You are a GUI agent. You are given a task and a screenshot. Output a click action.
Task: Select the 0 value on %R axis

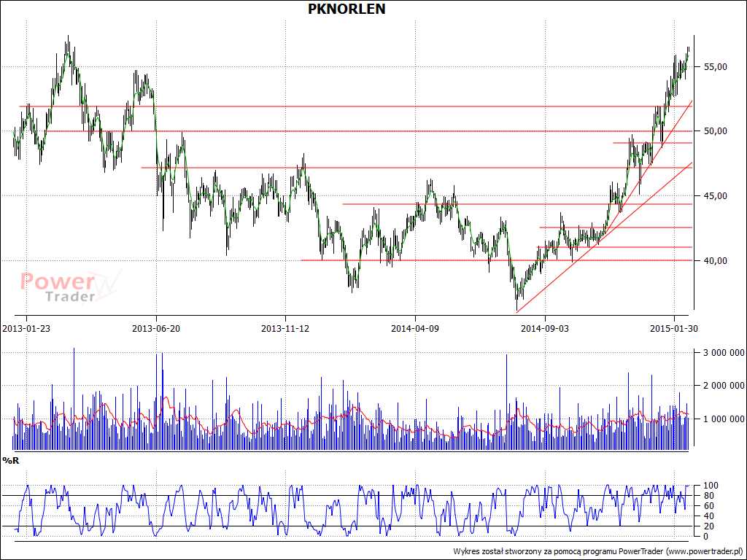click(x=706, y=536)
